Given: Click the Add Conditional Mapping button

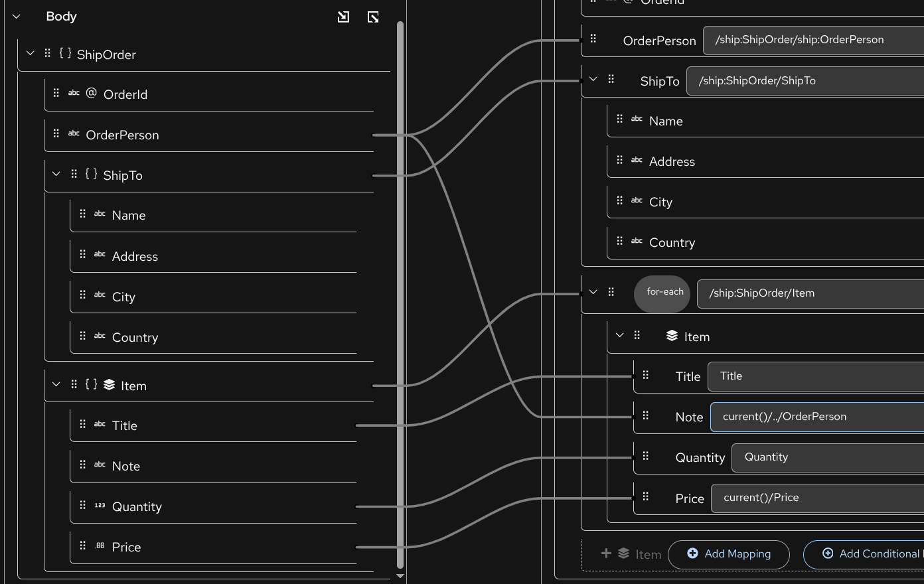Looking at the screenshot, I should [x=876, y=553].
